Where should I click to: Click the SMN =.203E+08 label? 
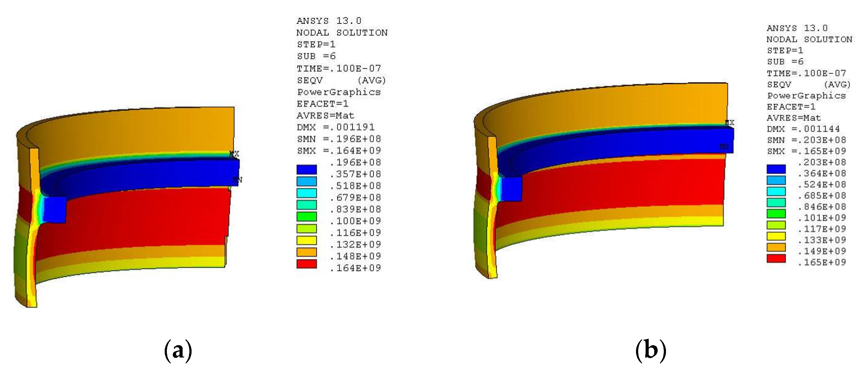point(806,140)
